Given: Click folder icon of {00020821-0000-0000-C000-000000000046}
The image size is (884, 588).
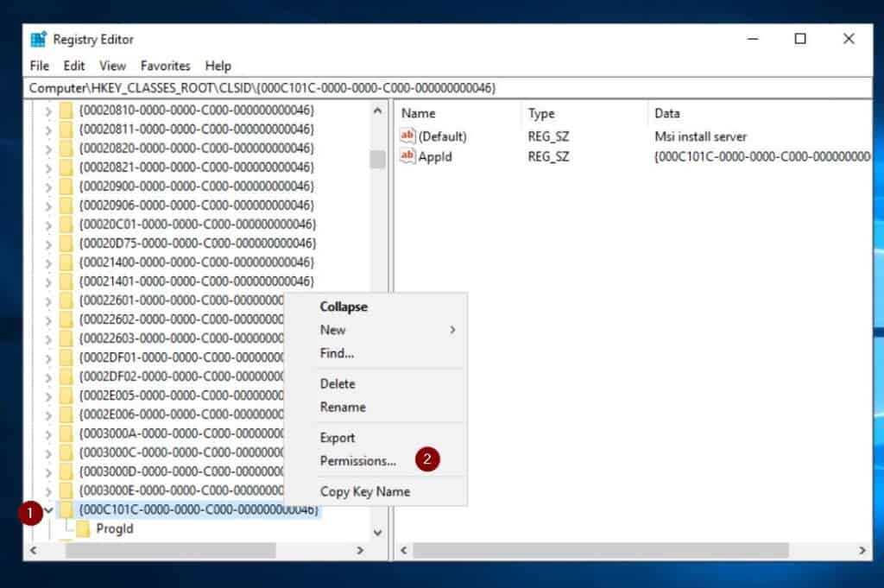Looking at the screenshot, I should pos(66,168).
